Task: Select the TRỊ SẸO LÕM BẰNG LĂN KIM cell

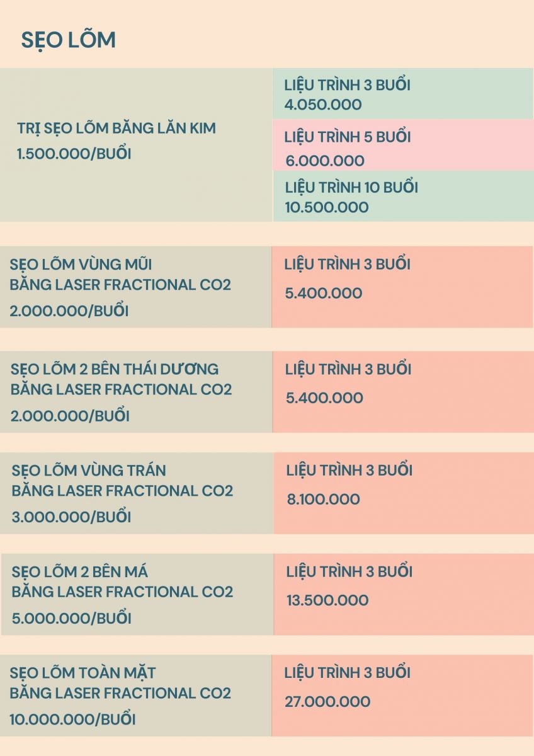Action: 136,145
